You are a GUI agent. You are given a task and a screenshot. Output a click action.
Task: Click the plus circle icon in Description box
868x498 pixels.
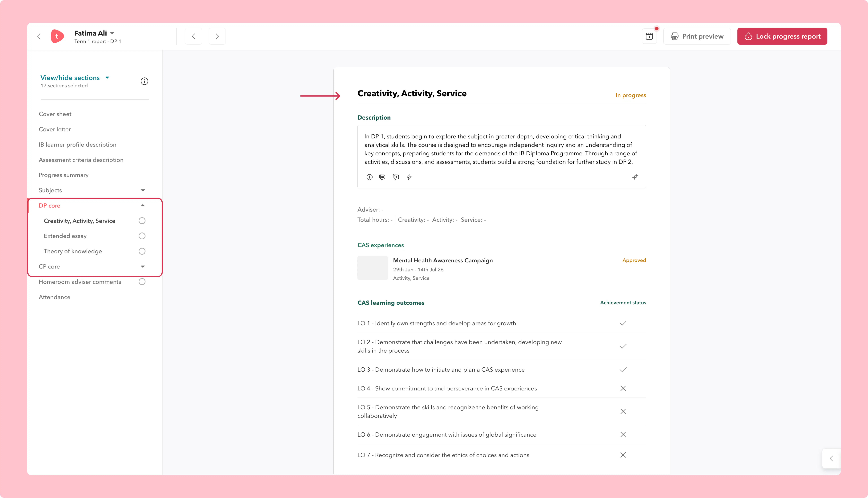pyautogui.click(x=369, y=177)
